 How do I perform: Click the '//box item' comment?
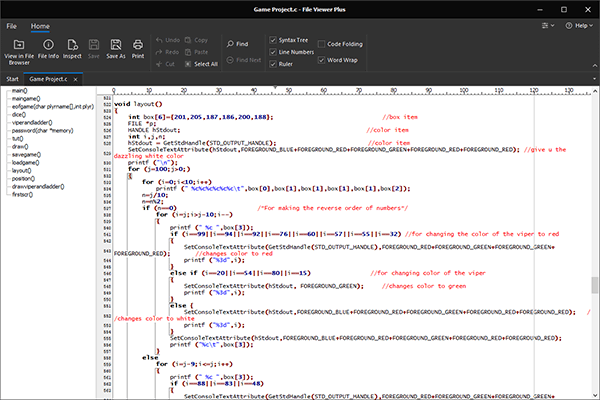[x=399, y=117]
